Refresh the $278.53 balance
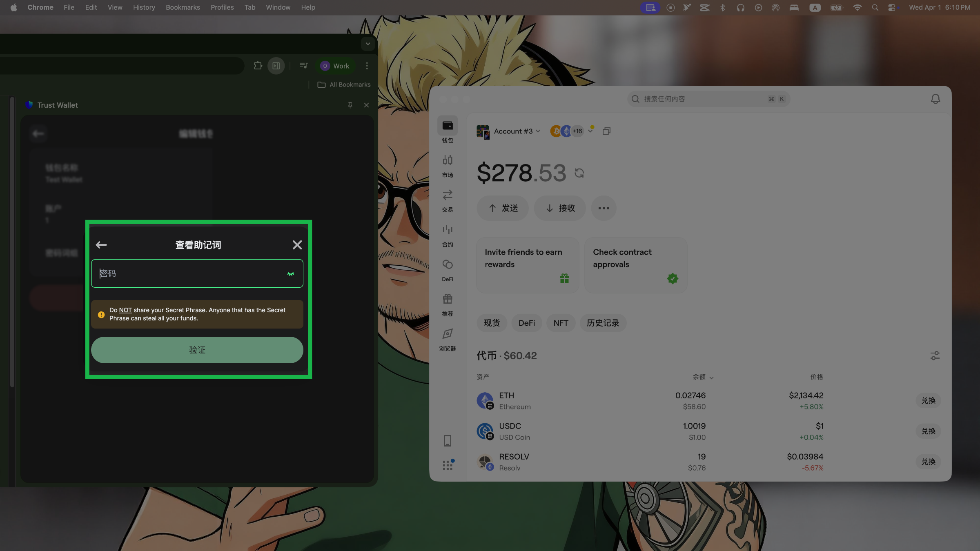This screenshot has width=980, height=551. [579, 173]
